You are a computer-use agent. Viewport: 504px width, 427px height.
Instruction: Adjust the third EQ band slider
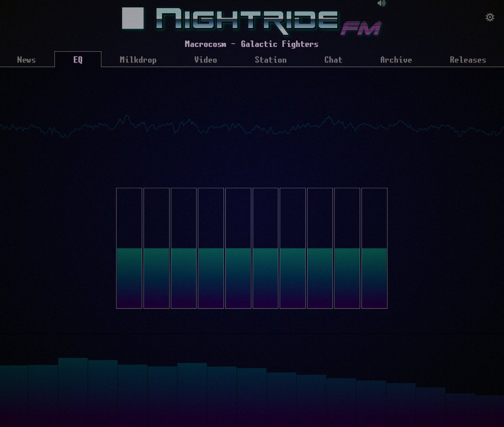coord(184,248)
